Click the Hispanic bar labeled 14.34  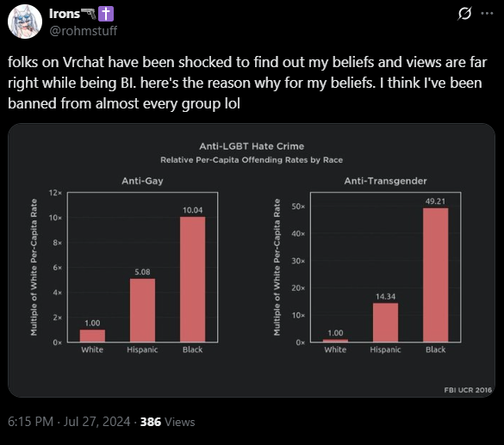(385, 323)
